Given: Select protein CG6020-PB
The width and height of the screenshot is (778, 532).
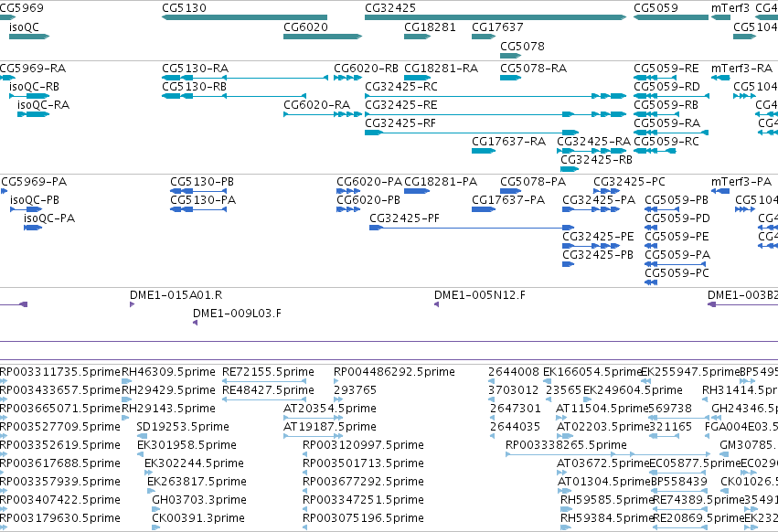Looking at the screenshot, I should pos(368,200).
